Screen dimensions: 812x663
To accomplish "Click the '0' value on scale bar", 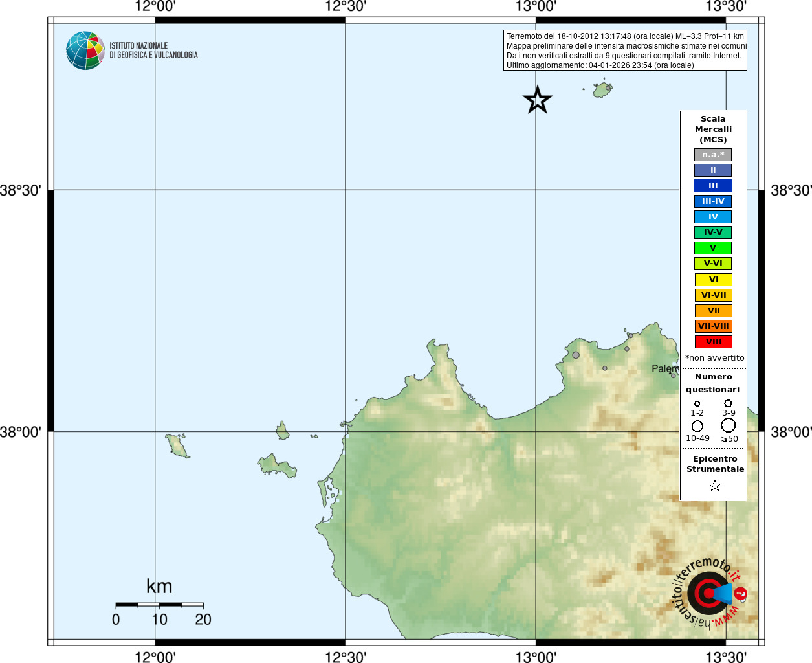I will (116, 620).
